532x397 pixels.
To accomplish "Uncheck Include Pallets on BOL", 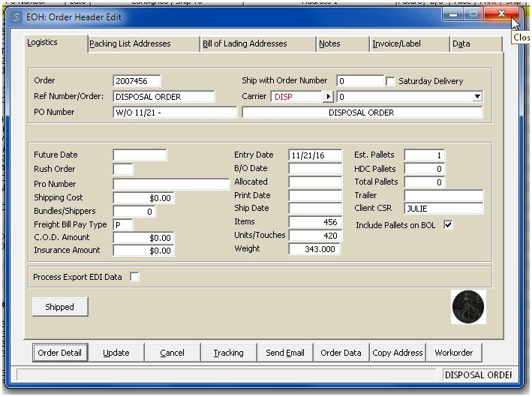I will click(x=448, y=224).
